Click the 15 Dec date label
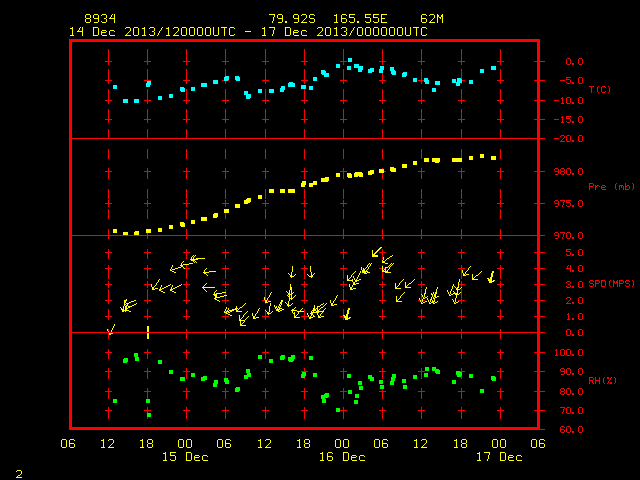The image size is (640, 480). pos(185,457)
